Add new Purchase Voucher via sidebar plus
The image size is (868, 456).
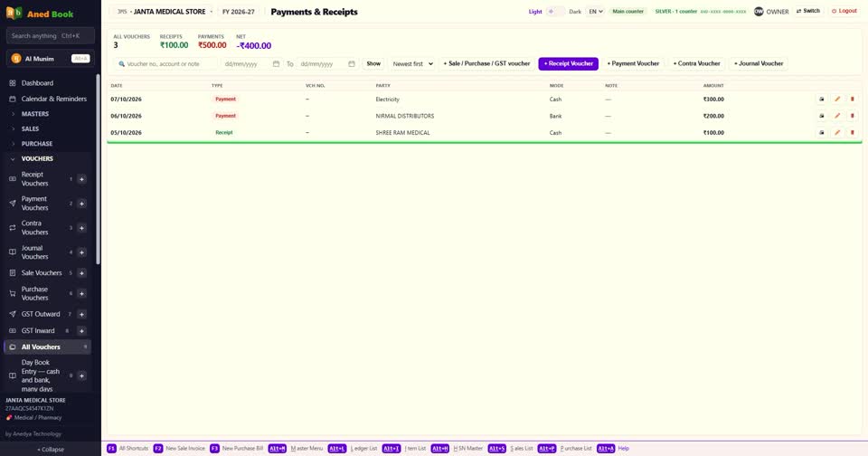tap(81, 294)
